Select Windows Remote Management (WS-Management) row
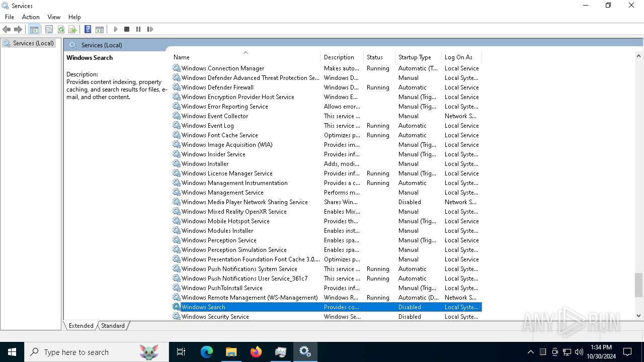The height and width of the screenshot is (362, 644). click(x=327, y=298)
